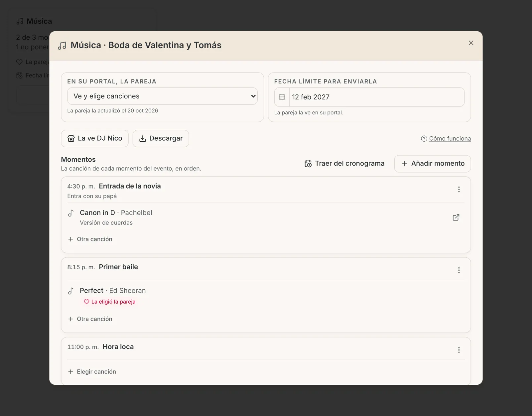Click the 'Momentos' section heading
Viewport: 532px width, 416px height.
tap(78, 160)
